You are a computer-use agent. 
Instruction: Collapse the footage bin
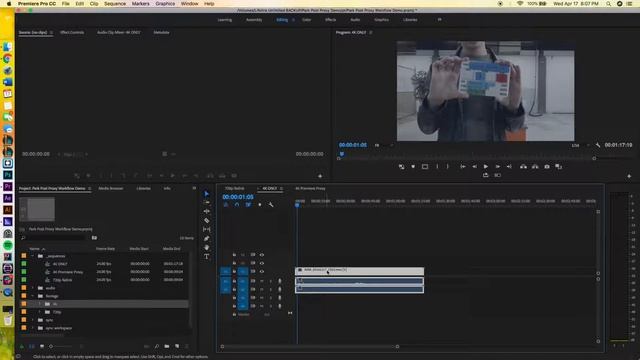pyautogui.click(x=33, y=296)
